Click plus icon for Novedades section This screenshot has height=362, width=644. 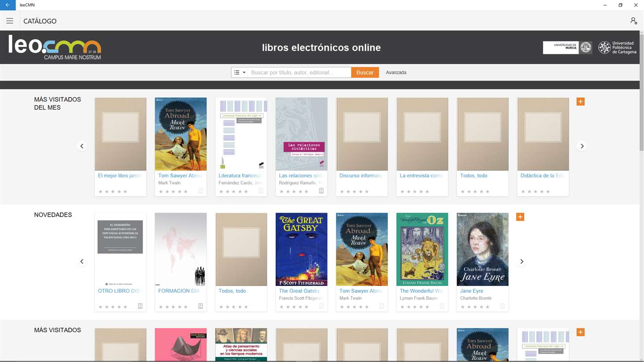click(x=520, y=217)
